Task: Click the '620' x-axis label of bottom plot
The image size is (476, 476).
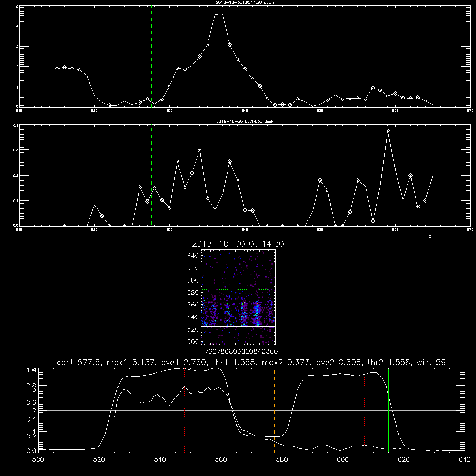Action: (x=404, y=460)
